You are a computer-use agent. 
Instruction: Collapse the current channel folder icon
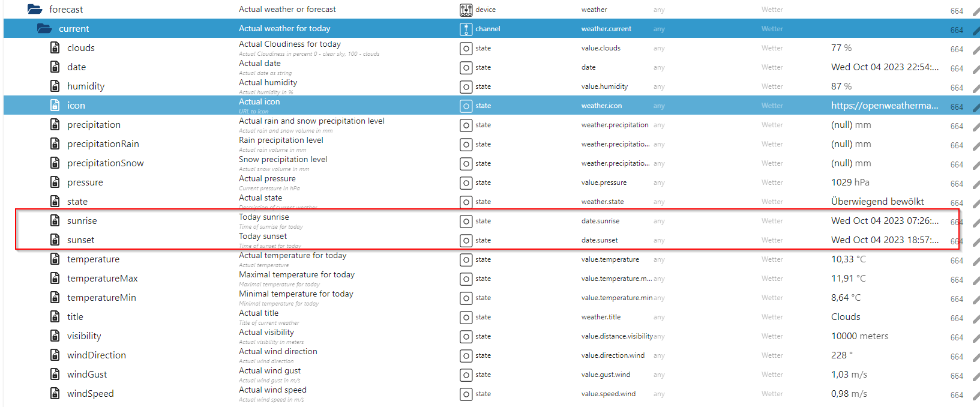(x=44, y=28)
